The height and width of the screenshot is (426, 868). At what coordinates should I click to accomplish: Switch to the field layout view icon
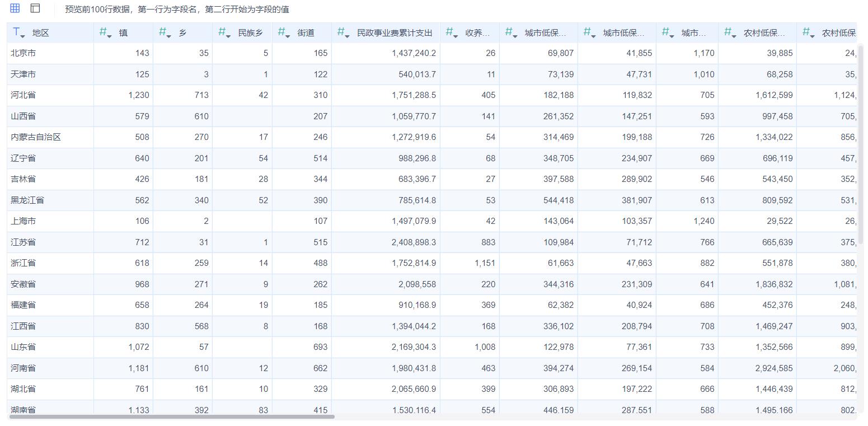point(35,8)
